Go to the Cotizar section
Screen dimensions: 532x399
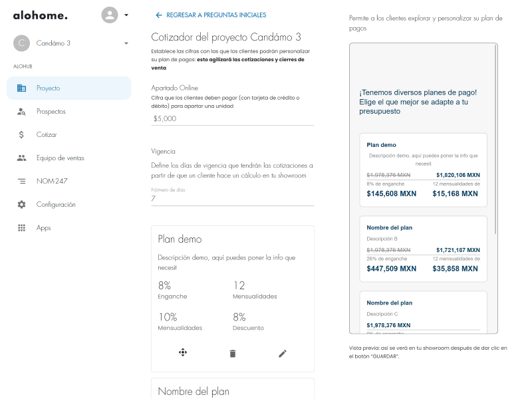(69, 135)
